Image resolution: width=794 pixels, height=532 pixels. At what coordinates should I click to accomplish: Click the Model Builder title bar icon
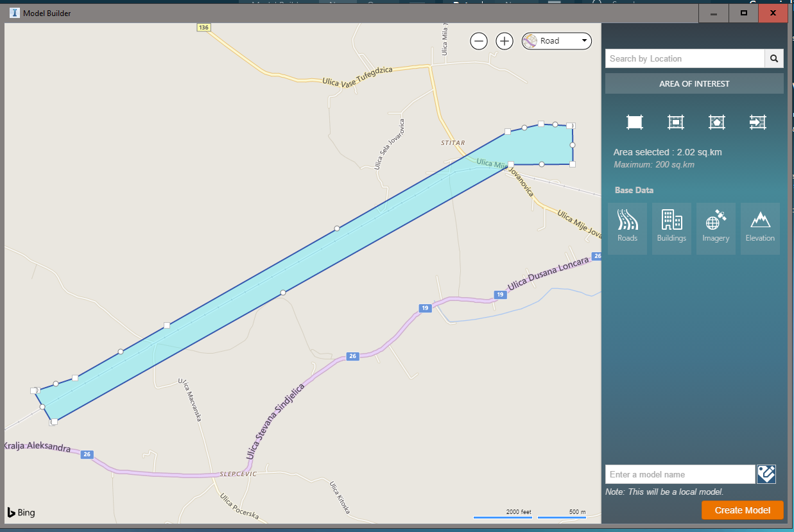13,13
